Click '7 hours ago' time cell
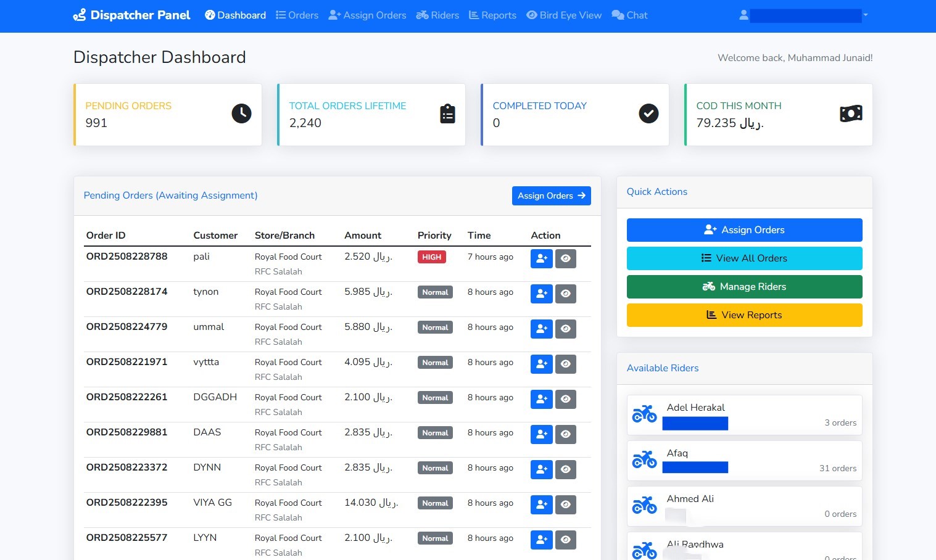Screen dimensions: 936x560 pyautogui.click(x=490, y=257)
